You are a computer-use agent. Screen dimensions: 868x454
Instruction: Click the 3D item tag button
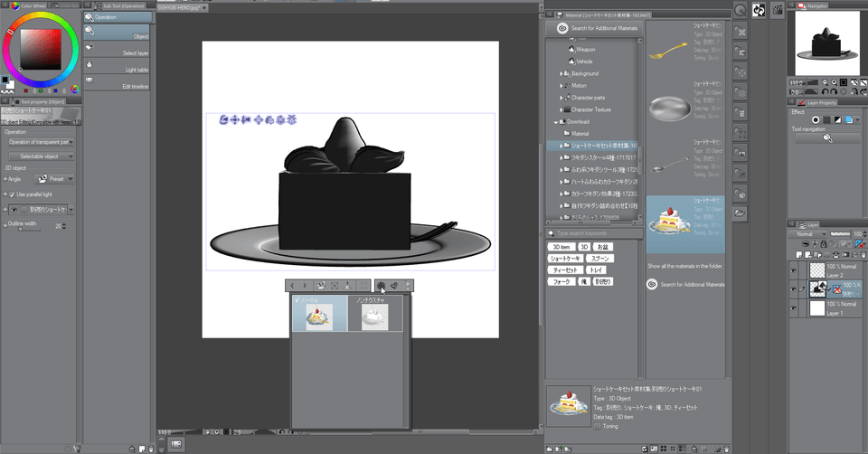coord(561,247)
